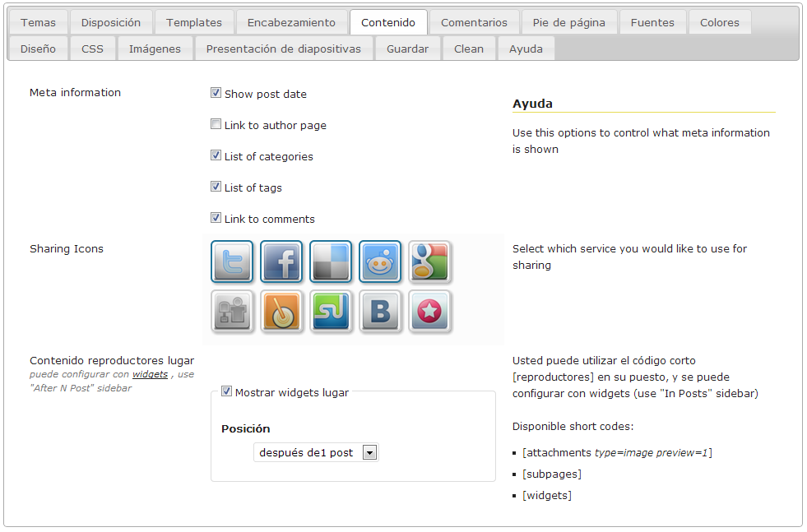Open the Comentarios tab
The width and height of the screenshot is (807, 532).
coord(474,22)
